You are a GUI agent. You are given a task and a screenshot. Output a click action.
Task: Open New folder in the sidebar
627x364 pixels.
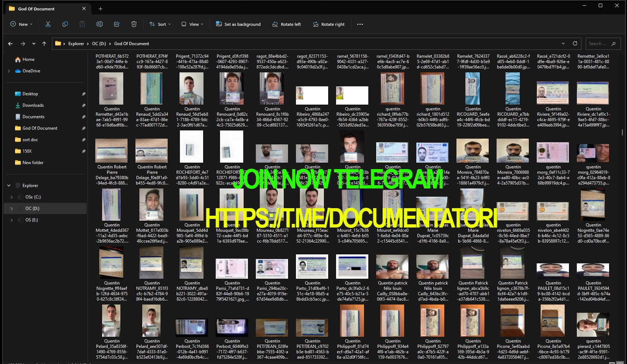pyautogui.click(x=33, y=163)
